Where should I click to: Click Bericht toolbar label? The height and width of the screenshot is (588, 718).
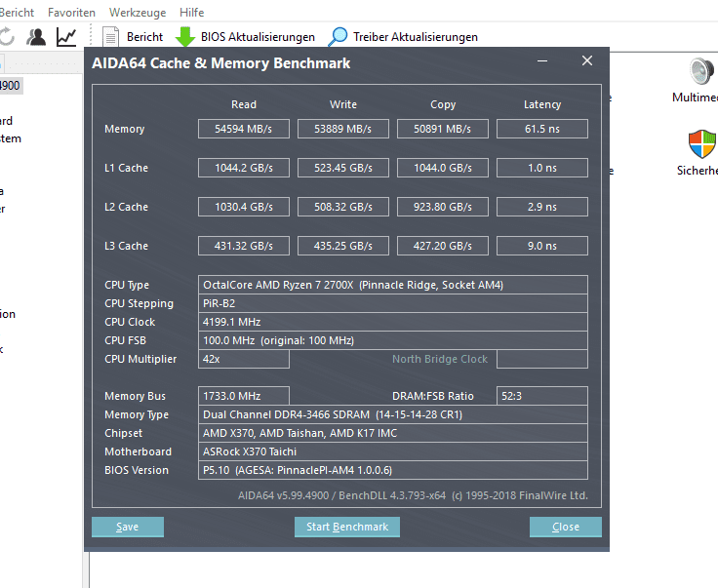[144, 37]
